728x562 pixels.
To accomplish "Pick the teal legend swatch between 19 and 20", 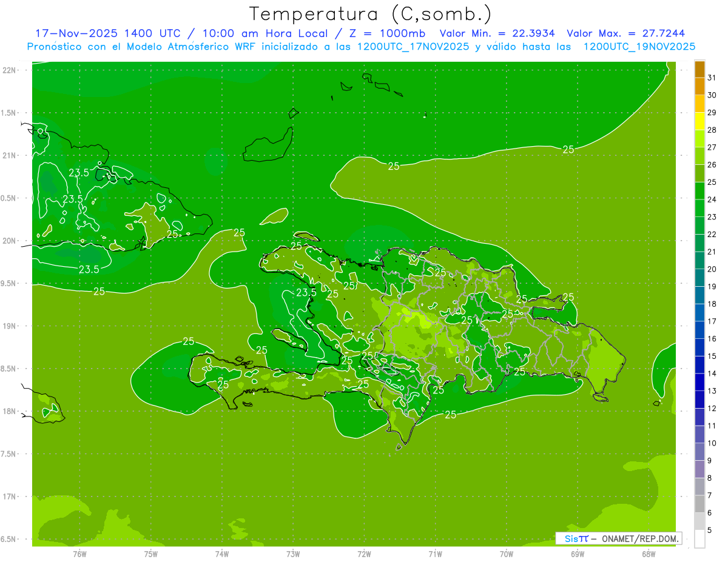I will coord(699,278).
